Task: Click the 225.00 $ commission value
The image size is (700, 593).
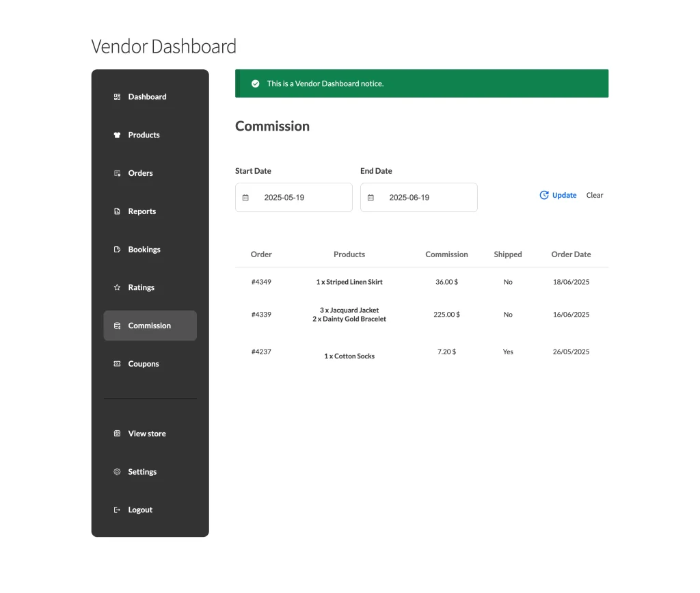Action: pyautogui.click(x=446, y=315)
